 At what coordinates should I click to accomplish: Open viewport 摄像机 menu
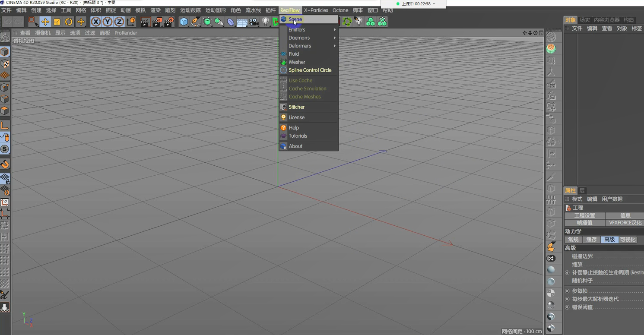coord(42,33)
